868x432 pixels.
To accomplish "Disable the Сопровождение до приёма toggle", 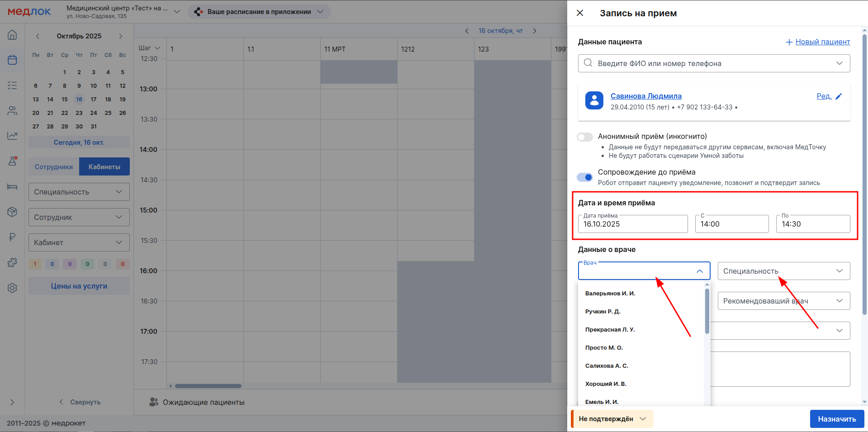I will [584, 177].
